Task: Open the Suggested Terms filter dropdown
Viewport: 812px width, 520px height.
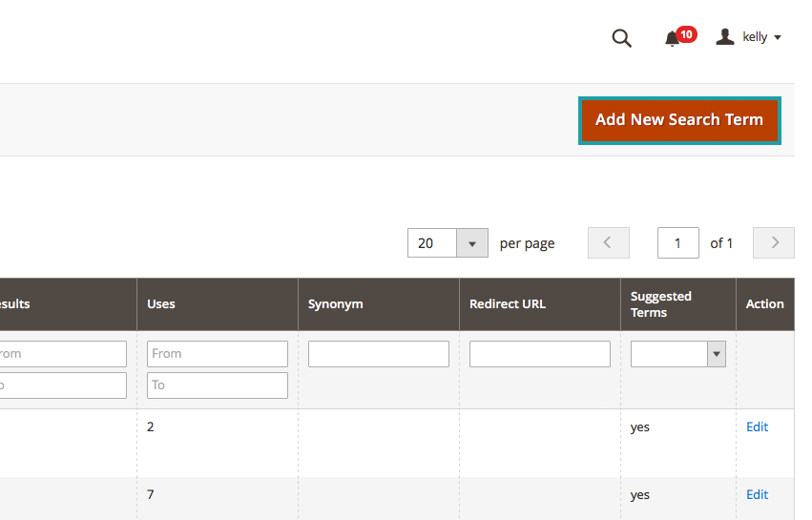Action: 677,354
